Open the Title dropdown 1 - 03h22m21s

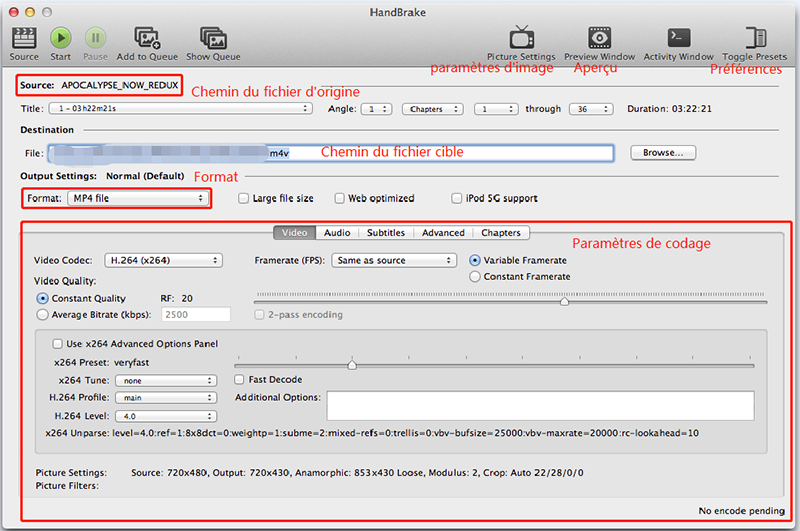(x=181, y=109)
